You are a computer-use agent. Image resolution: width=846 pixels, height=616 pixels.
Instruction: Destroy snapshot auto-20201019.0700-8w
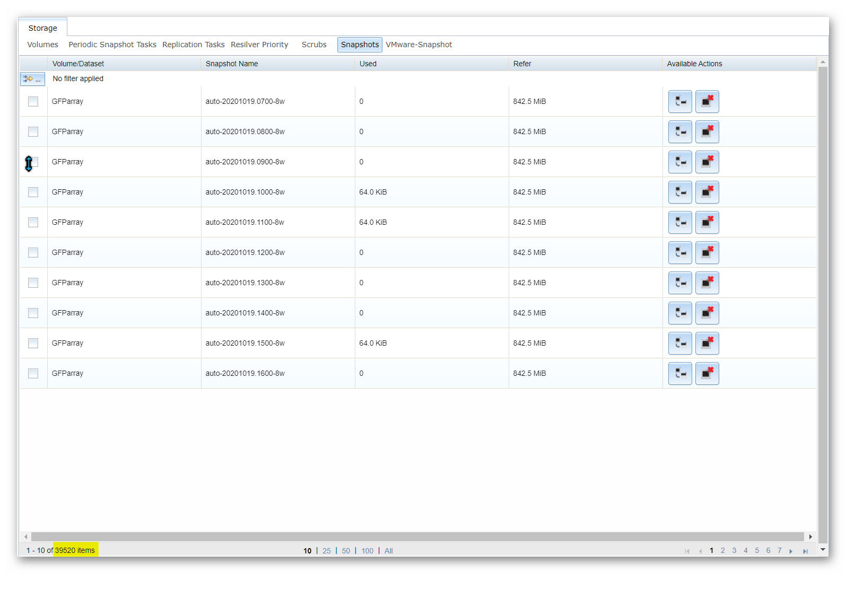click(707, 102)
